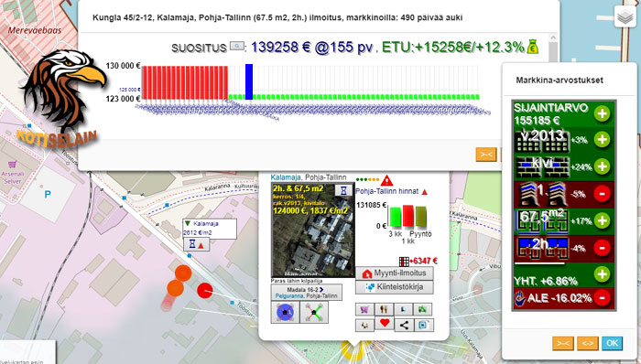Viewport: 641px width, 364px height.
Task: Confirm valuations with the OK button
Action: click(612, 343)
